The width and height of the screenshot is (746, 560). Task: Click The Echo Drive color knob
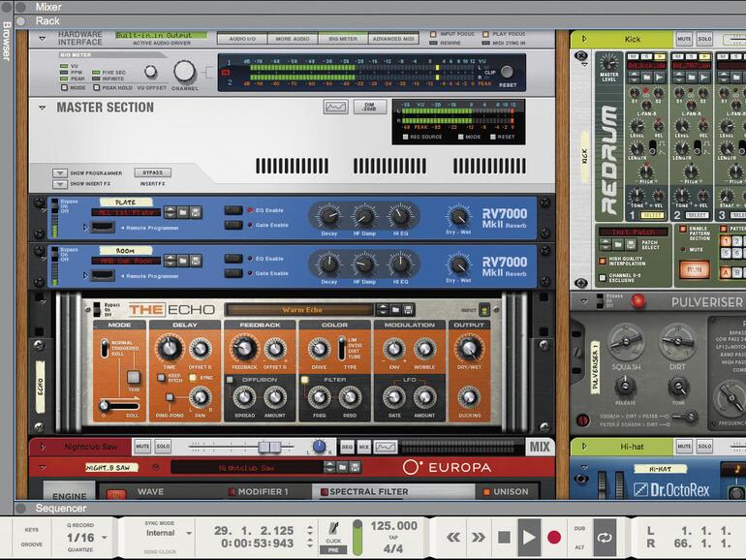(x=319, y=349)
